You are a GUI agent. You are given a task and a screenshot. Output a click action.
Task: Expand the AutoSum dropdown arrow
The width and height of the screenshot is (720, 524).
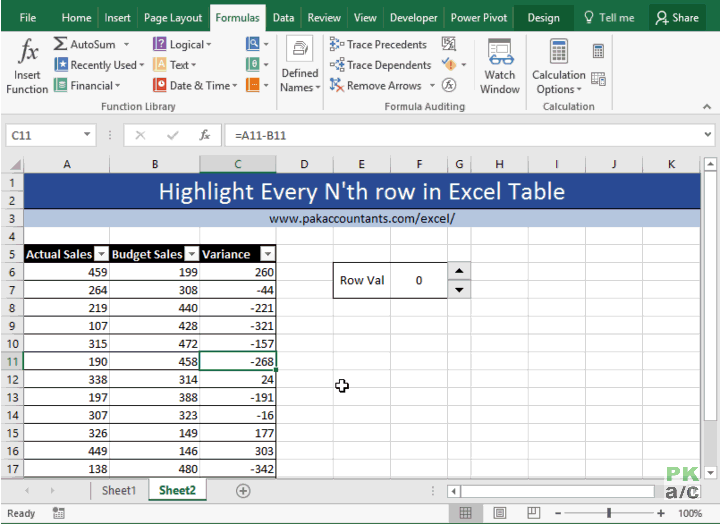click(126, 45)
